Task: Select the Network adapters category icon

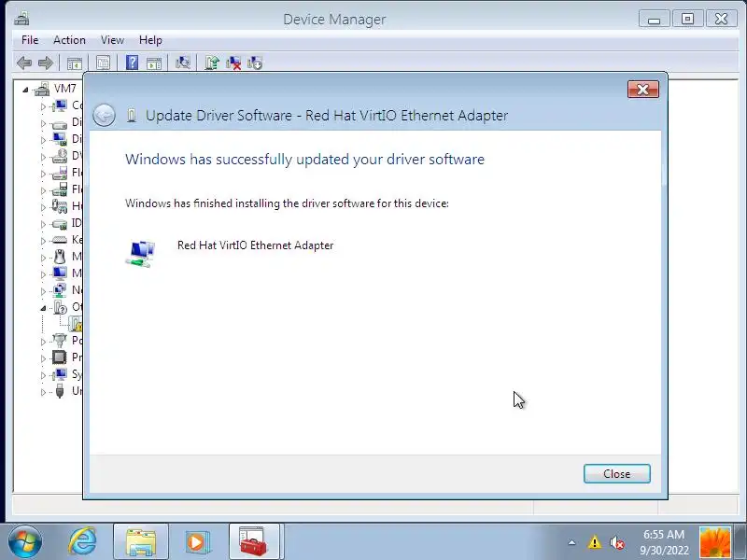Action: pos(60,290)
